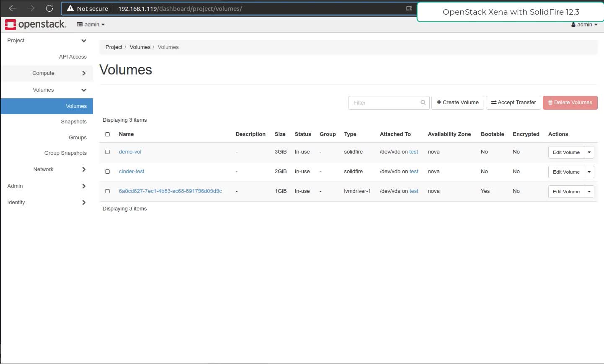Click Edit Volume for demo-vol
The width and height of the screenshot is (604, 364).
566,152
